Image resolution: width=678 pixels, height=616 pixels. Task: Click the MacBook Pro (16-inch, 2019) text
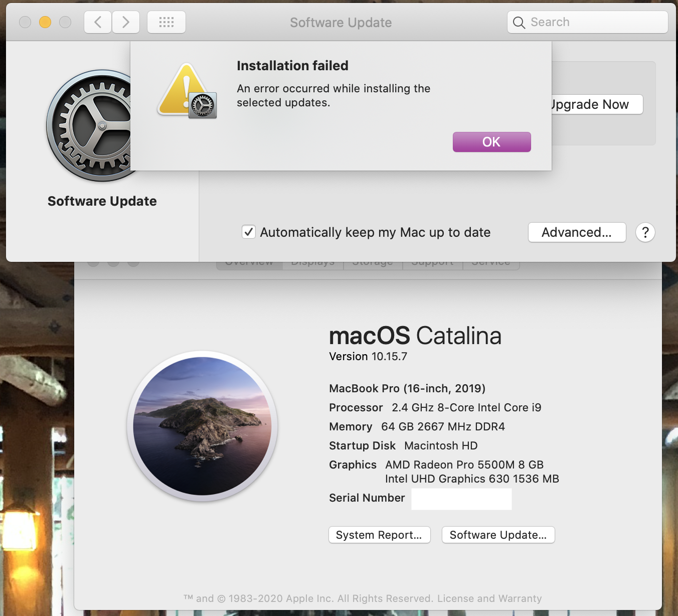point(407,388)
